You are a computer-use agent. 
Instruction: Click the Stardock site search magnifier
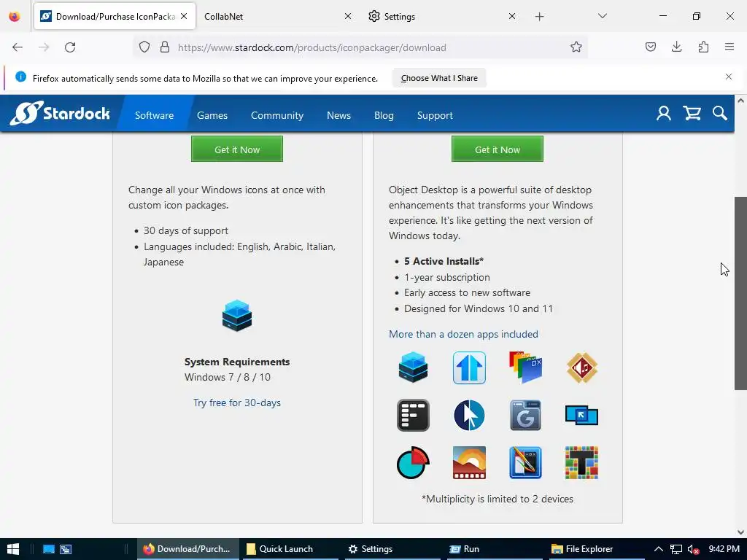[x=719, y=113]
